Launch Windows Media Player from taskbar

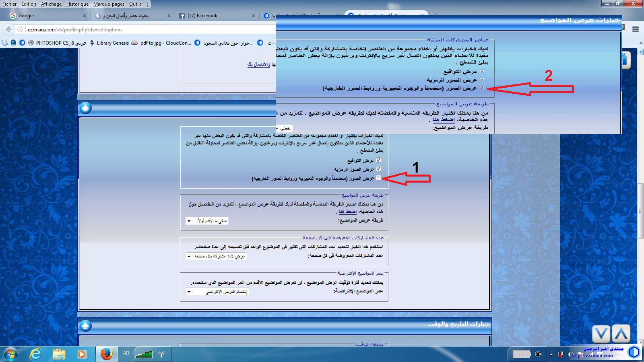click(x=82, y=354)
